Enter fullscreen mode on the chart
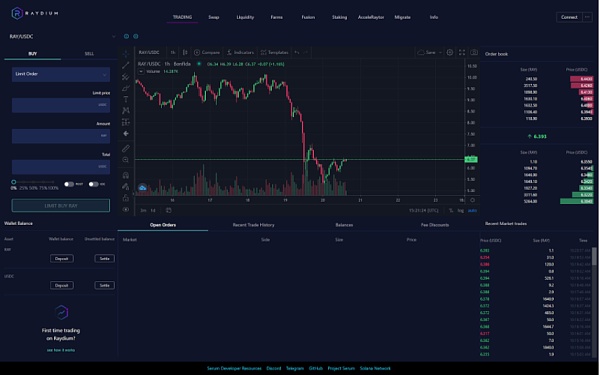This screenshot has height=375, width=600. tap(462, 52)
